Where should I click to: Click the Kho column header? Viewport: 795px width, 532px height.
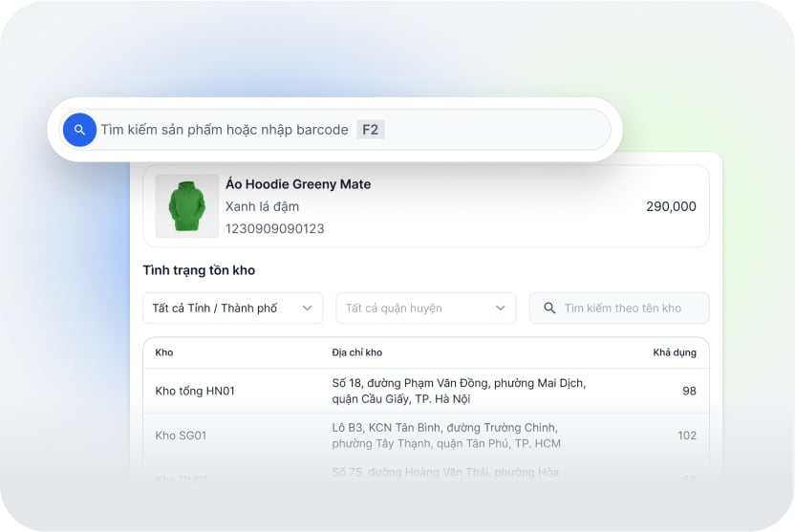(x=164, y=352)
